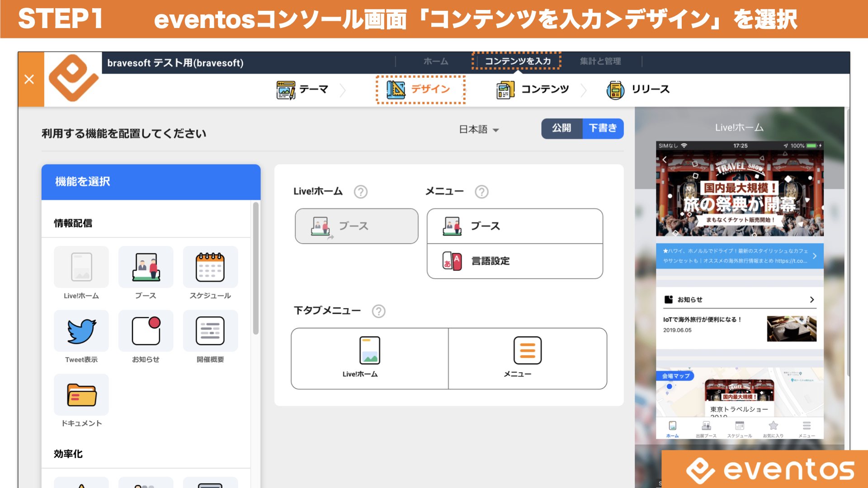Click the ブース icon in function list
The height and width of the screenshot is (488, 868).
(146, 267)
